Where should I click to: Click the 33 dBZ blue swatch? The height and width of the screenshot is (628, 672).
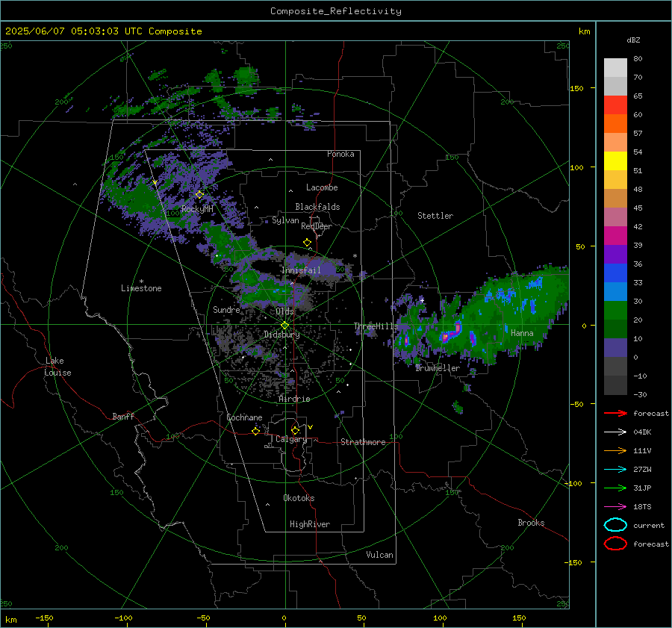pyautogui.click(x=615, y=291)
